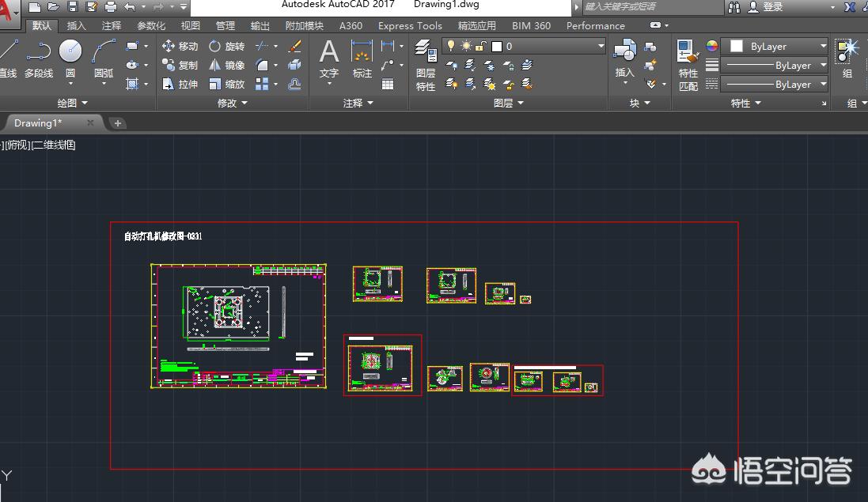Click the Explode tool icon
The image size is (868, 502).
[x=295, y=66]
